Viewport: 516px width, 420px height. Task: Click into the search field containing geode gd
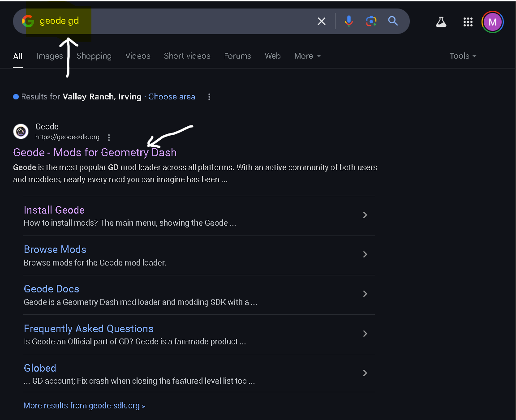pos(179,21)
